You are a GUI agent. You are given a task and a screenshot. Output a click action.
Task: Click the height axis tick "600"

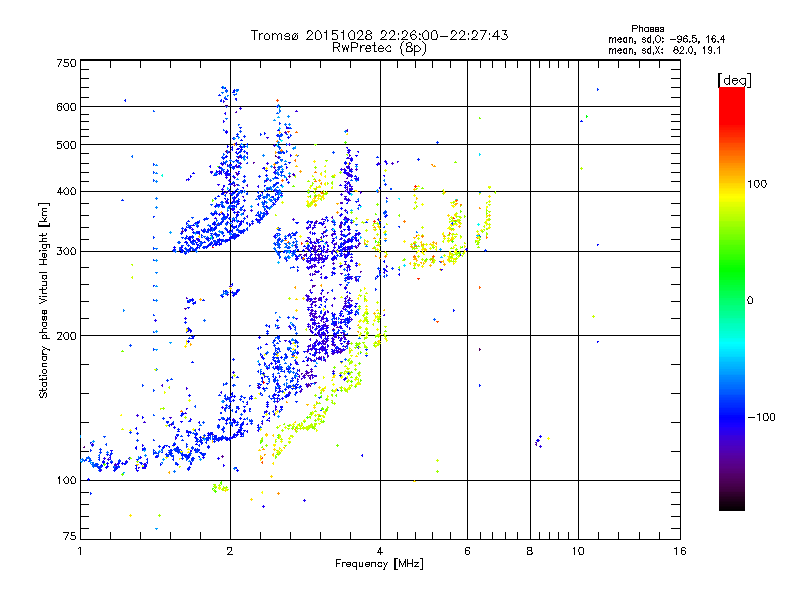coord(66,107)
